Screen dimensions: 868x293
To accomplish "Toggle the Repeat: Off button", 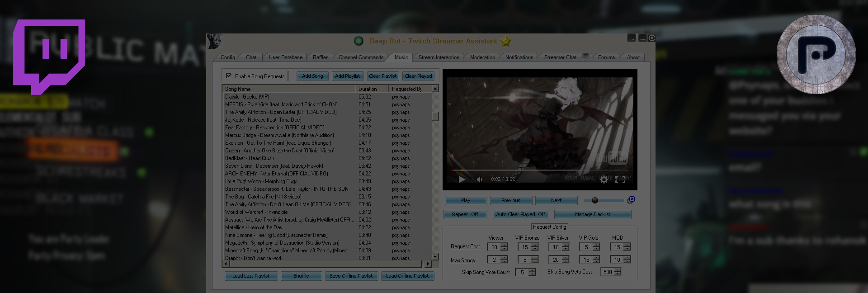I will coord(465,214).
